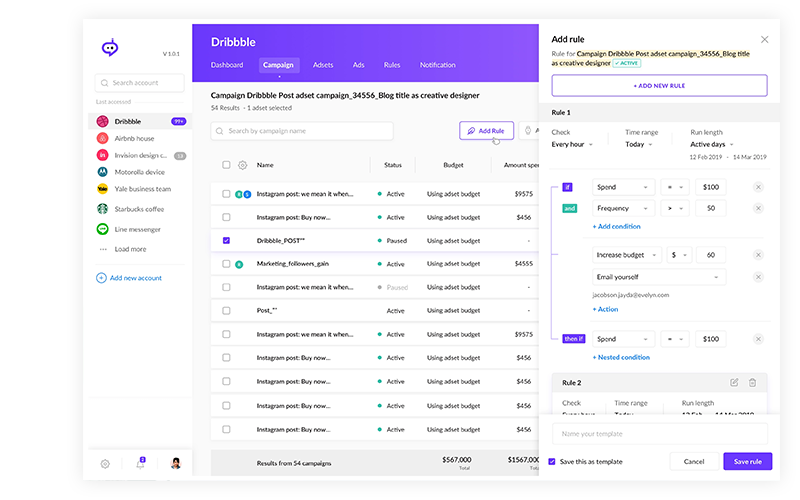Uncheck Save this as template
This screenshot has height=500, width=800.
click(552, 461)
